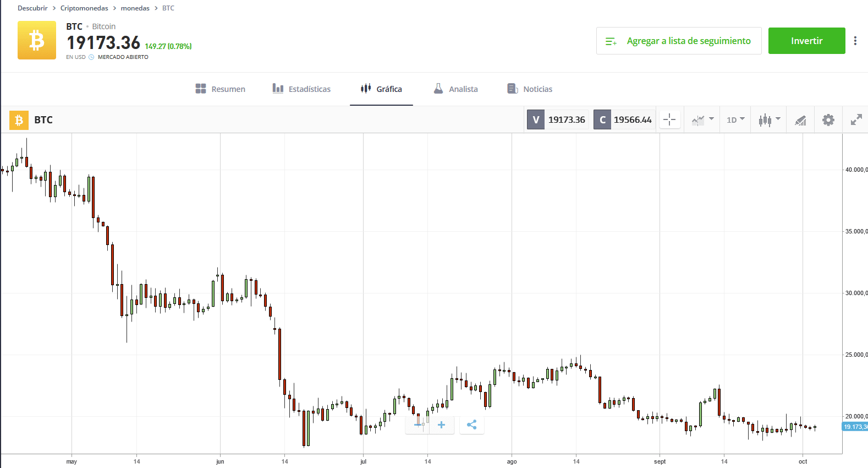Share the chart using share icon

[x=471, y=425]
